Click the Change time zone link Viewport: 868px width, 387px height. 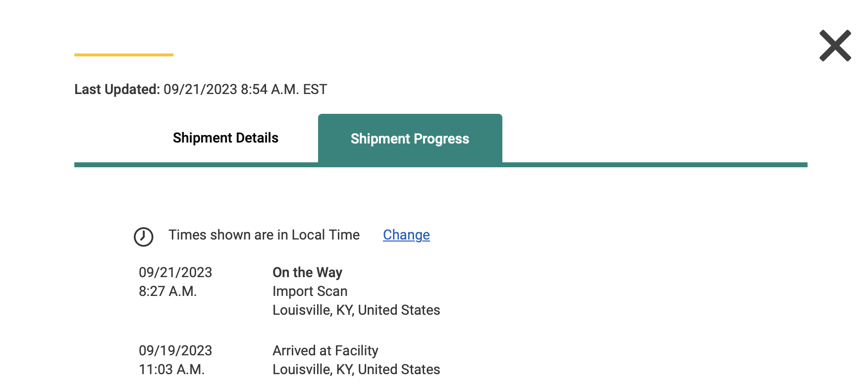pos(406,235)
